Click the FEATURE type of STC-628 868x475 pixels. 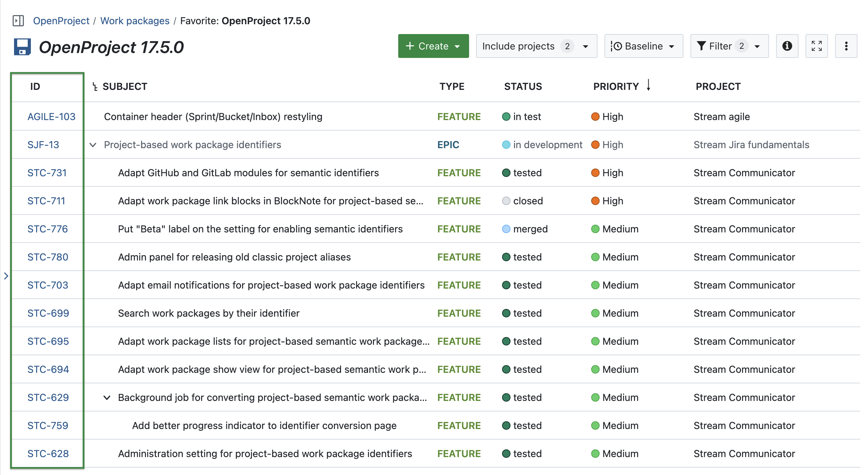click(459, 454)
